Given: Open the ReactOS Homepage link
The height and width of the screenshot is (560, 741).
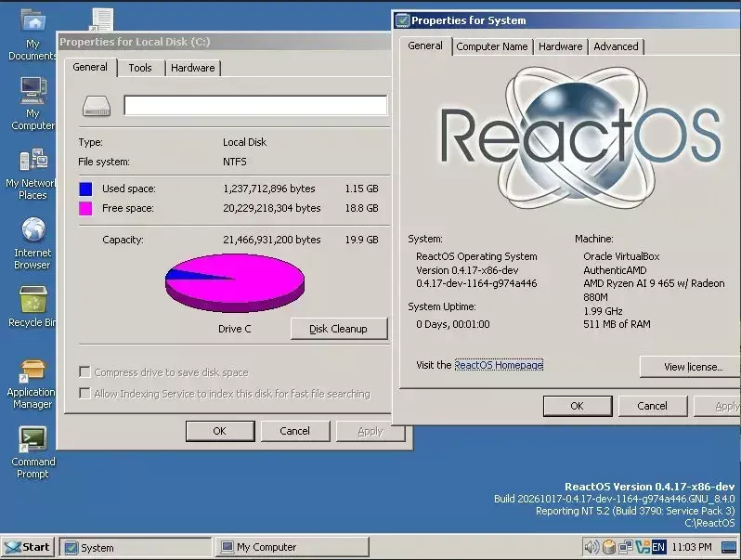Looking at the screenshot, I should tap(499, 365).
